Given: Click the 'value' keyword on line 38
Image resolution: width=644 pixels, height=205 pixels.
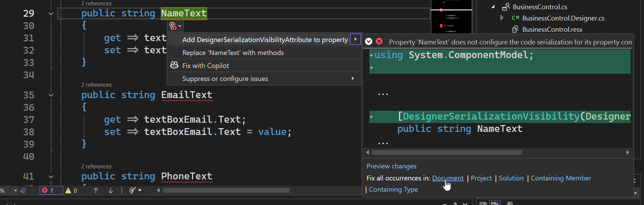Looking at the screenshot, I should pyautogui.click(x=272, y=132).
